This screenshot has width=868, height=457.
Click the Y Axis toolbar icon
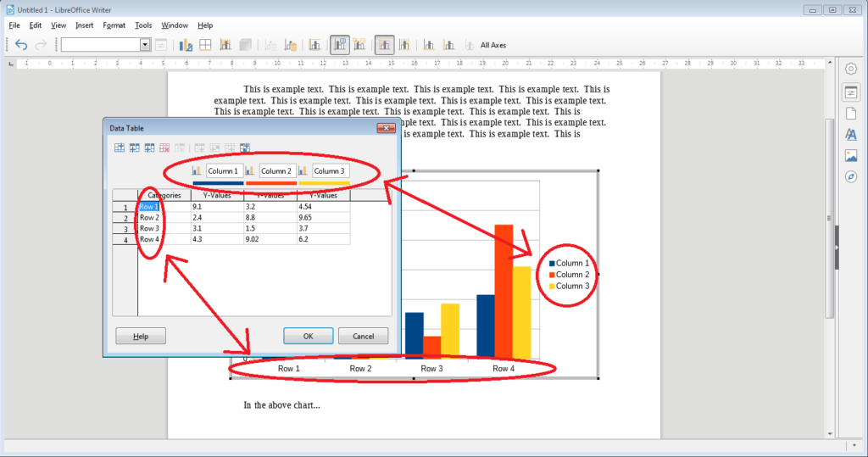tap(449, 45)
